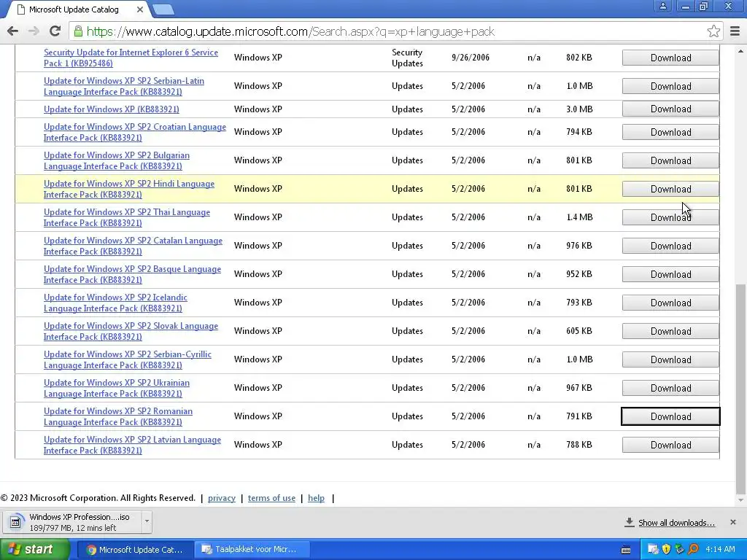Open the Thai Language Interface Pack link

[x=127, y=217]
